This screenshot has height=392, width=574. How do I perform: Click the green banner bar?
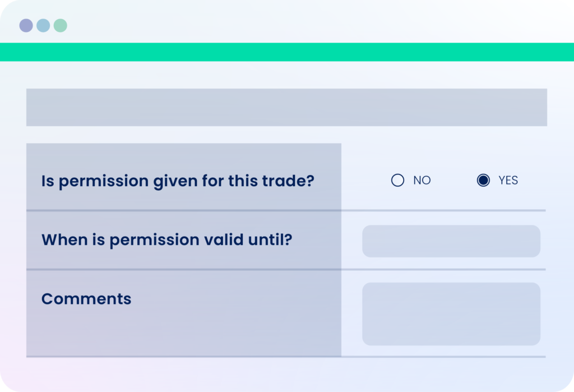[287, 52]
